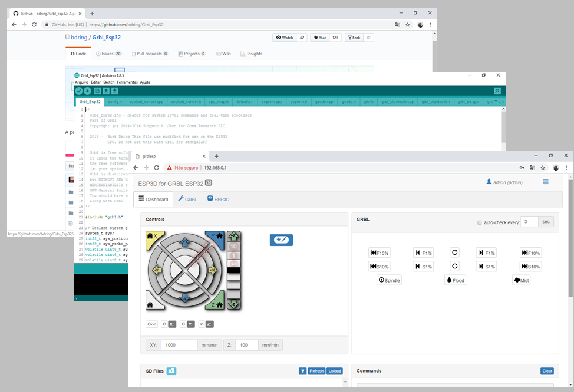Jog the +X arrow on the jog dial

[x=213, y=270]
